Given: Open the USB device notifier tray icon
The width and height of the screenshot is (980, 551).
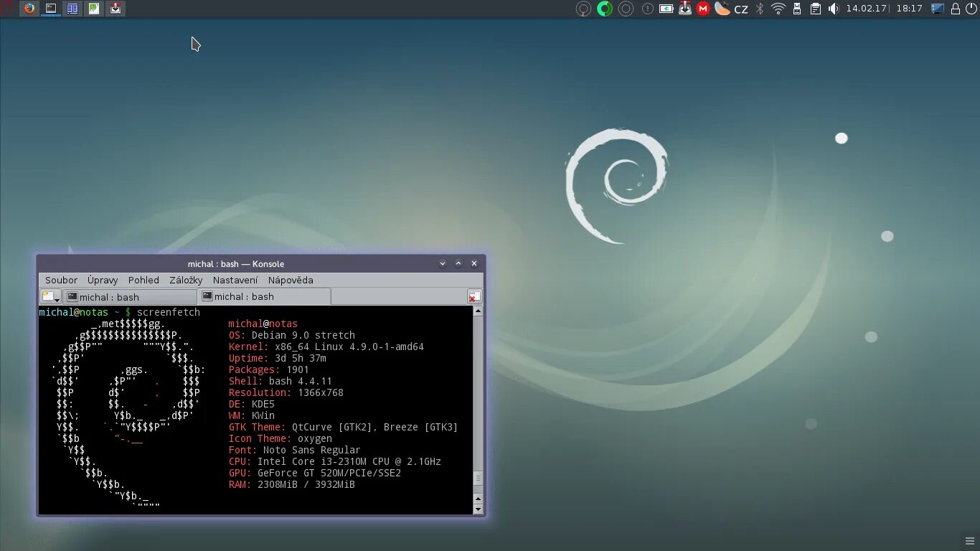Looking at the screenshot, I should pyautogui.click(x=797, y=9).
